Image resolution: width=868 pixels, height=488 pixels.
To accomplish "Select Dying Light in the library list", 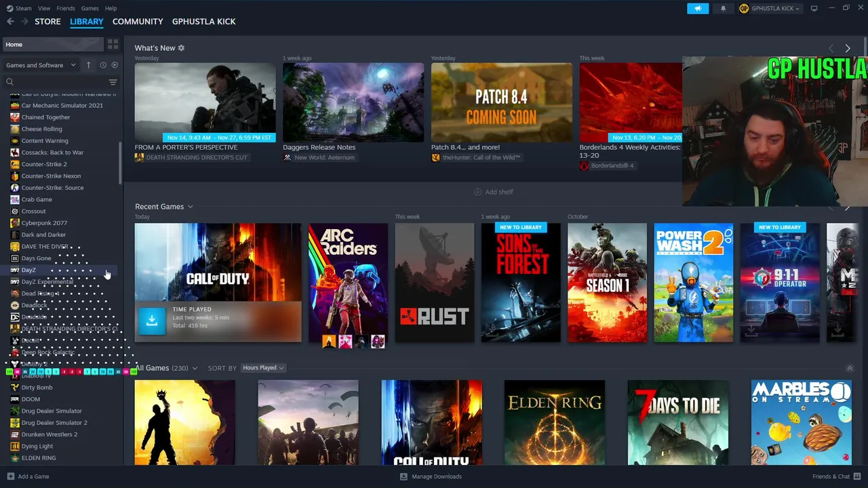I will point(37,446).
